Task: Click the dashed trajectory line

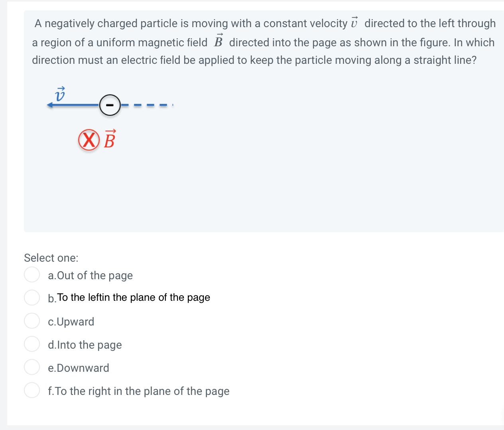Action: (x=148, y=105)
